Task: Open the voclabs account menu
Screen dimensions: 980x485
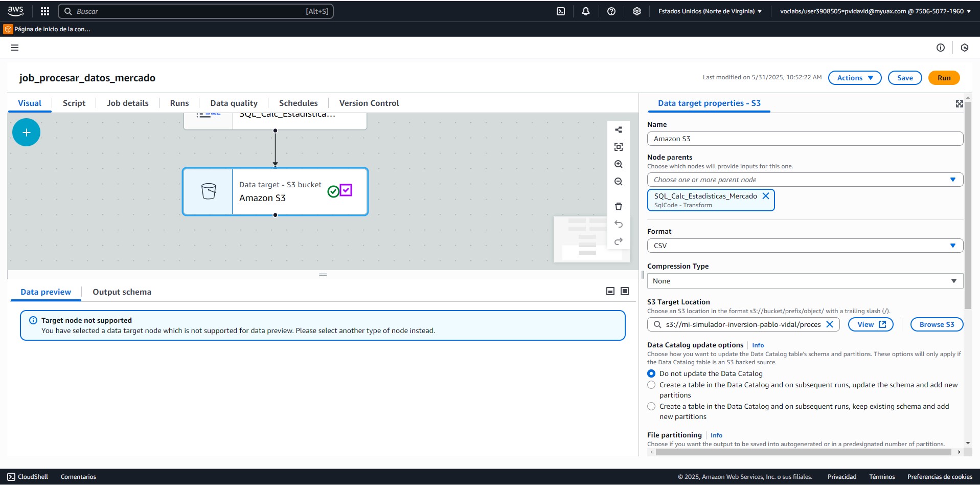Action: pyautogui.click(x=875, y=11)
